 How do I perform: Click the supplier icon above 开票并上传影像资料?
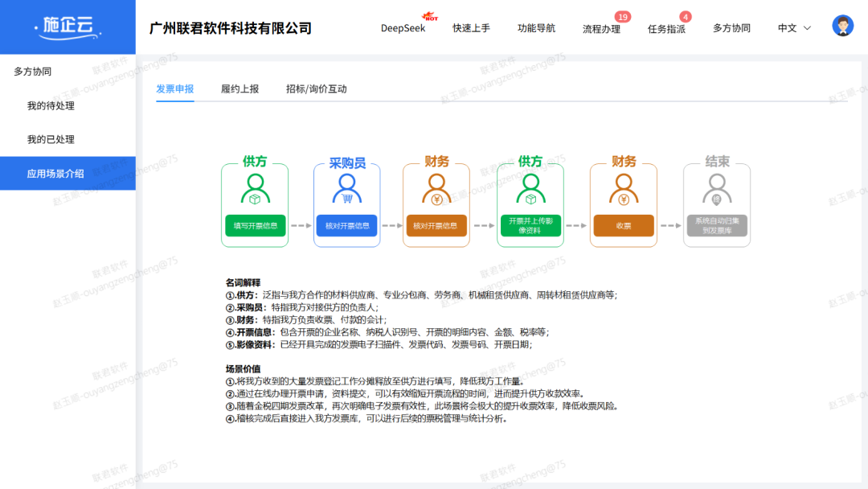pyautogui.click(x=530, y=189)
